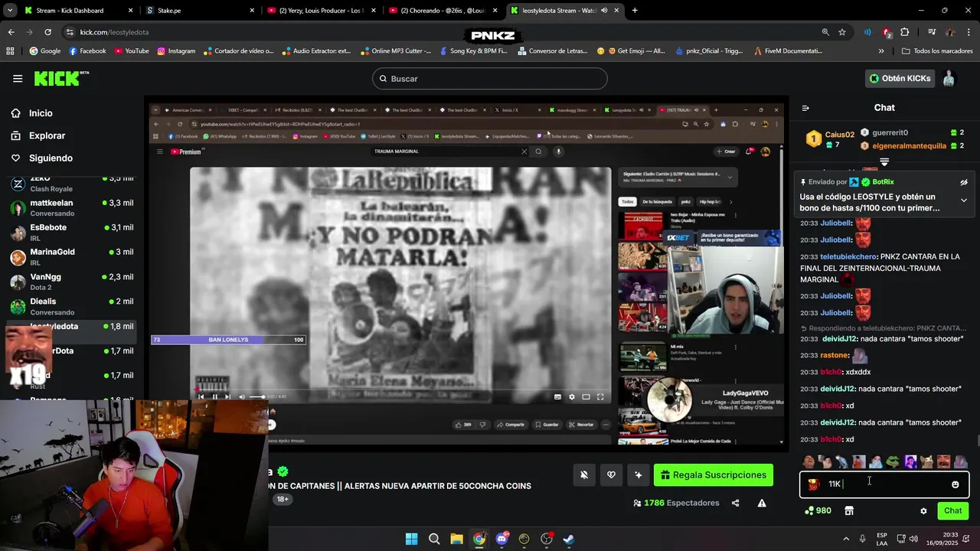Open the emoji picker in chat input
Viewport: 980px width, 551px height.
pyautogui.click(x=955, y=484)
